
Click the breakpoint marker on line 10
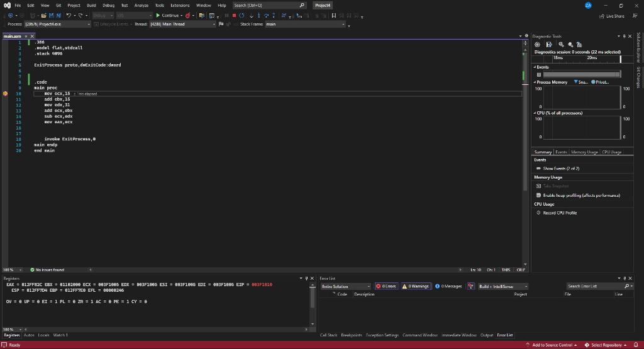click(5, 94)
